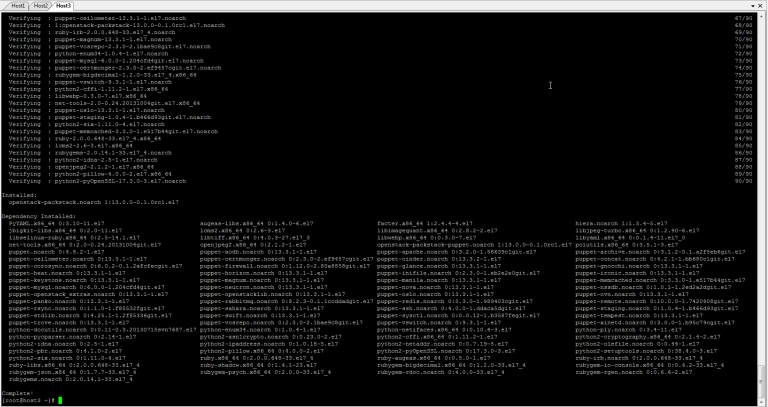Click the puppet-ironic.noarch dependency entry
Screen dimensions: 768x407
tap(637, 273)
